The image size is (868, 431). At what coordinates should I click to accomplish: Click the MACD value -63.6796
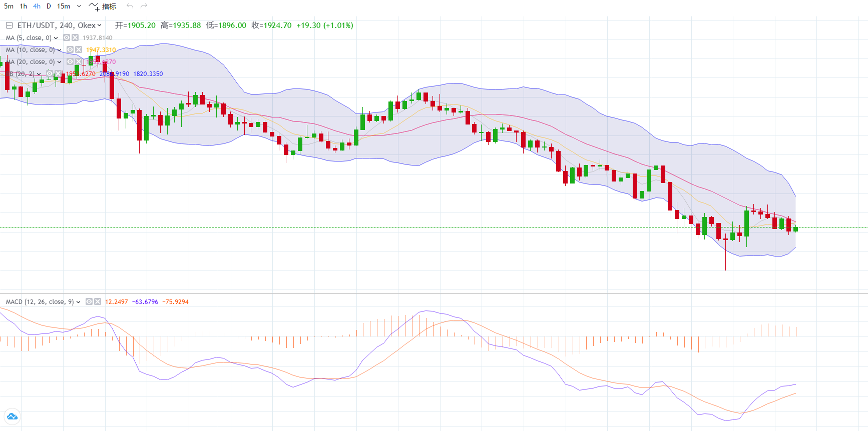[145, 302]
